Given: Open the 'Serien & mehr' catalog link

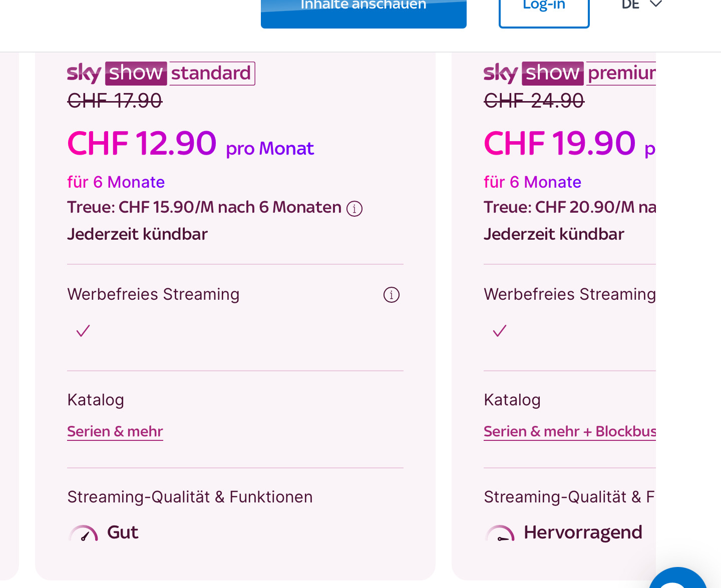Looking at the screenshot, I should pos(115,431).
